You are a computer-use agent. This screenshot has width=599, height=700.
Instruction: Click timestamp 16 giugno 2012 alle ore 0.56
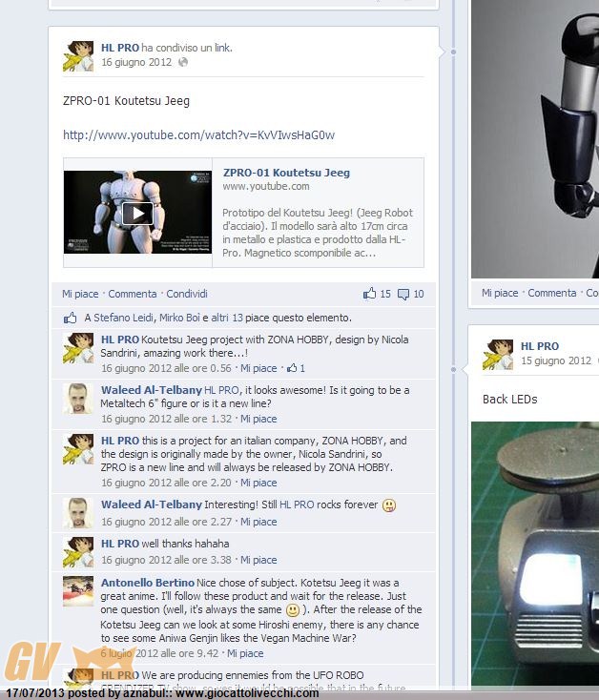click(x=166, y=368)
